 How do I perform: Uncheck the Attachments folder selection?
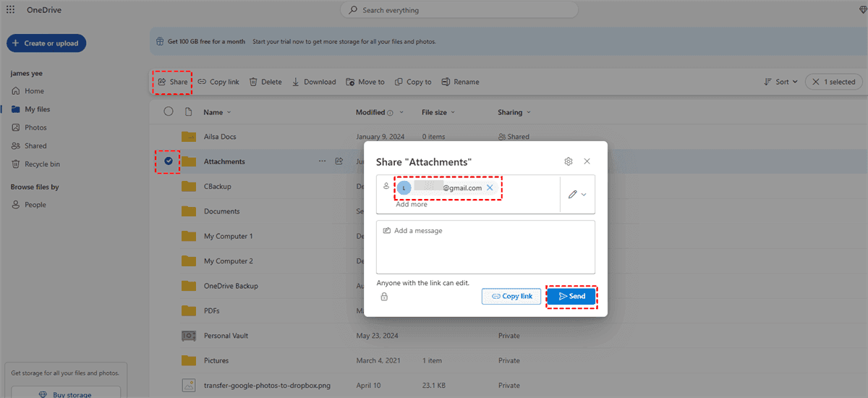coord(169,161)
